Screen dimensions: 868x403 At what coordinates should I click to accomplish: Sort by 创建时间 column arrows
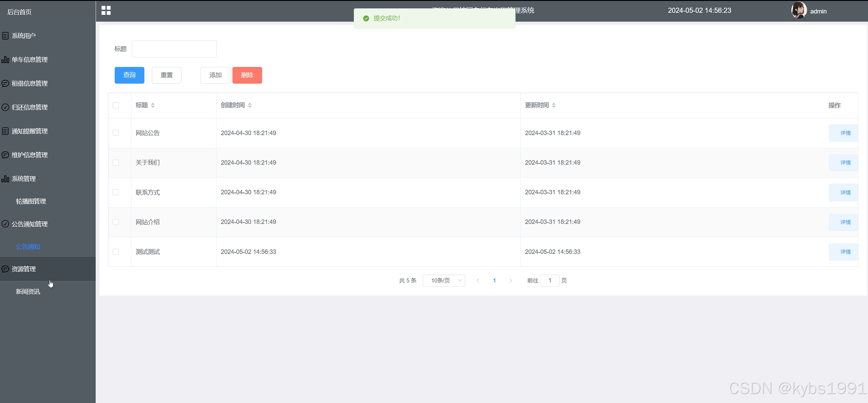click(250, 105)
